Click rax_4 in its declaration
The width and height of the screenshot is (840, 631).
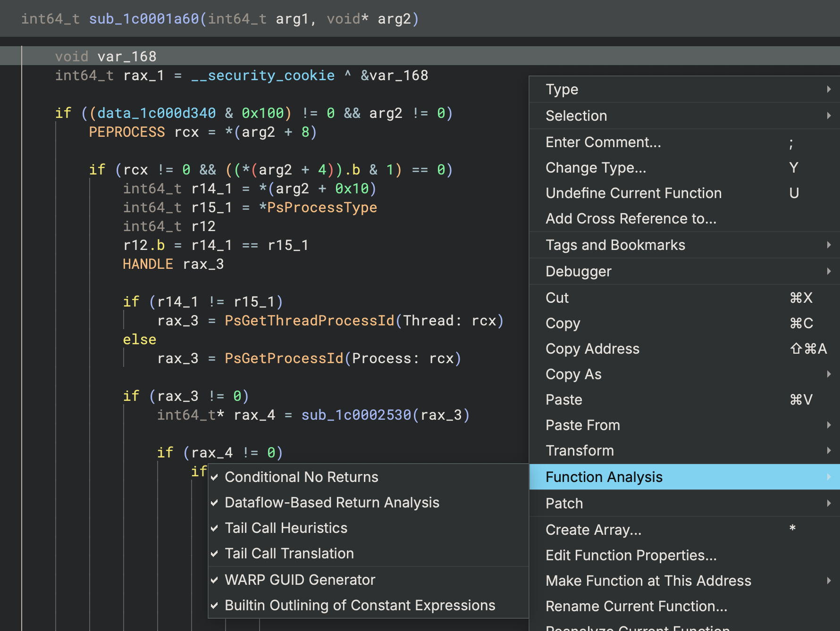pyautogui.click(x=254, y=415)
